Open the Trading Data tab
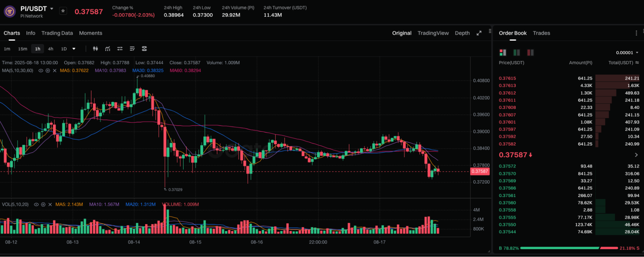This screenshot has height=257, width=644. 57,33
